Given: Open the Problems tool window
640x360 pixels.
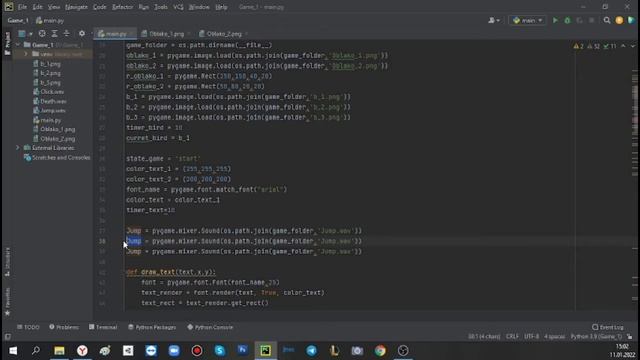Looking at the screenshot, I should point(64,327).
